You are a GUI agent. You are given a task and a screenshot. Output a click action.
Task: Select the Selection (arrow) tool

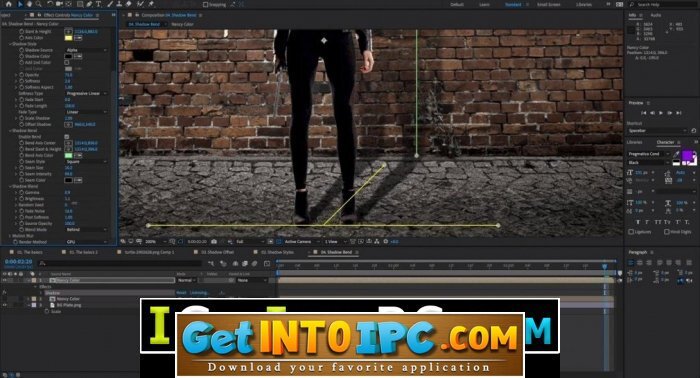(20, 4)
